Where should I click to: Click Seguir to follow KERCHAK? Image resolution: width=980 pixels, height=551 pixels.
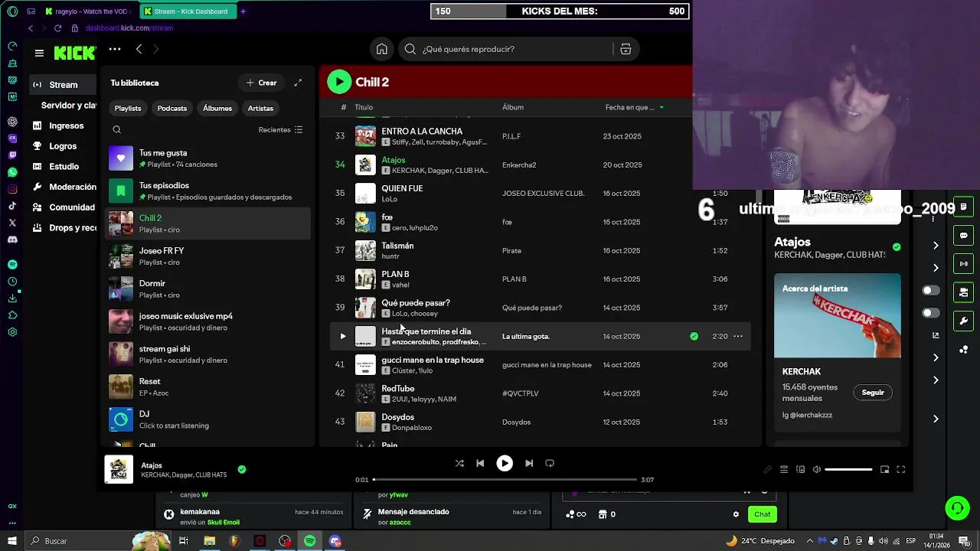[x=873, y=393]
